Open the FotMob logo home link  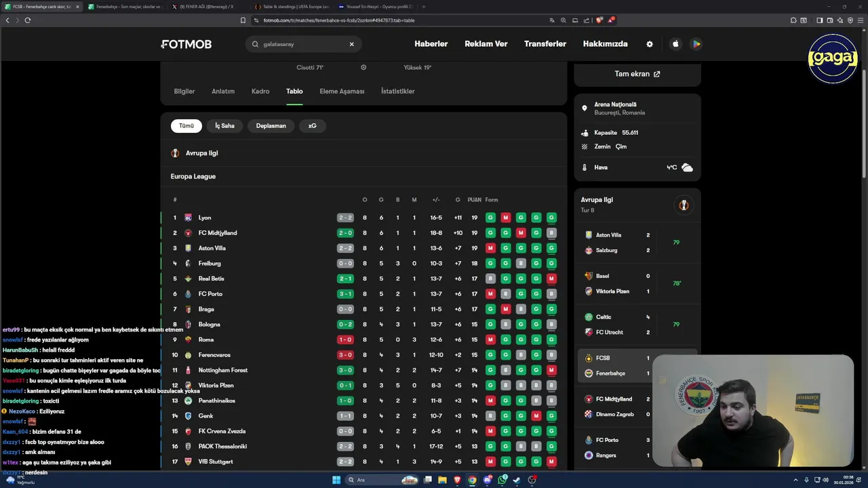[186, 44]
